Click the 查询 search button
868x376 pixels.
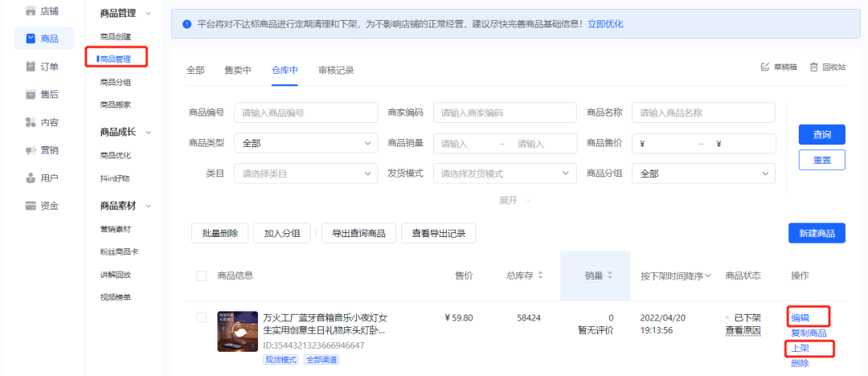[822, 134]
